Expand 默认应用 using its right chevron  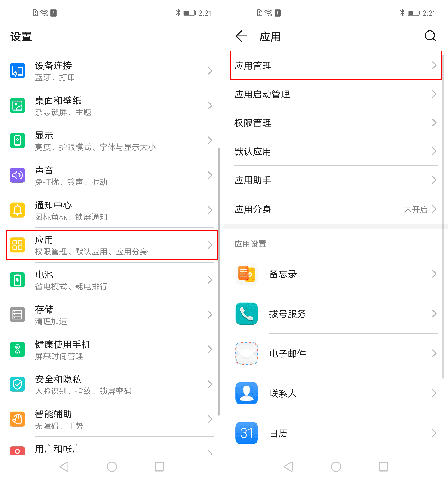[434, 151]
